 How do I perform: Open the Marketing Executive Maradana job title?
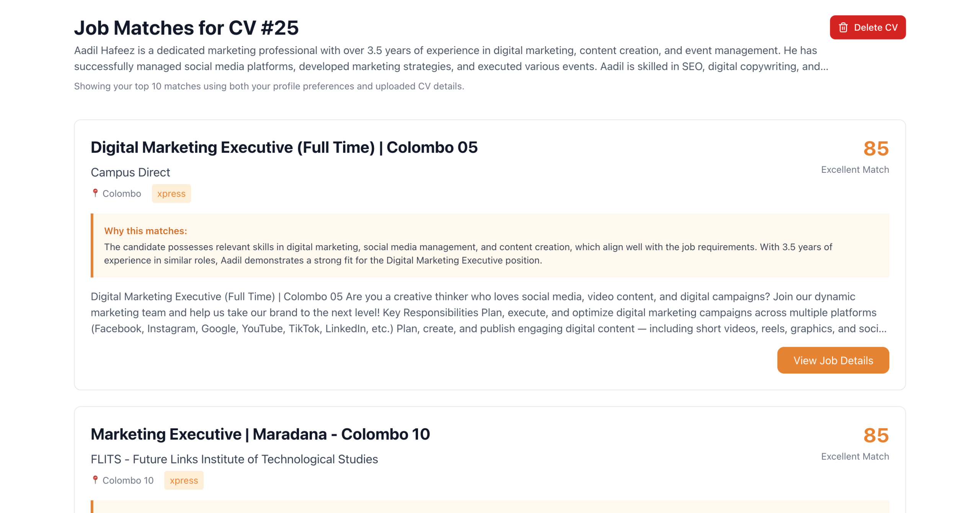pos(260,434)
